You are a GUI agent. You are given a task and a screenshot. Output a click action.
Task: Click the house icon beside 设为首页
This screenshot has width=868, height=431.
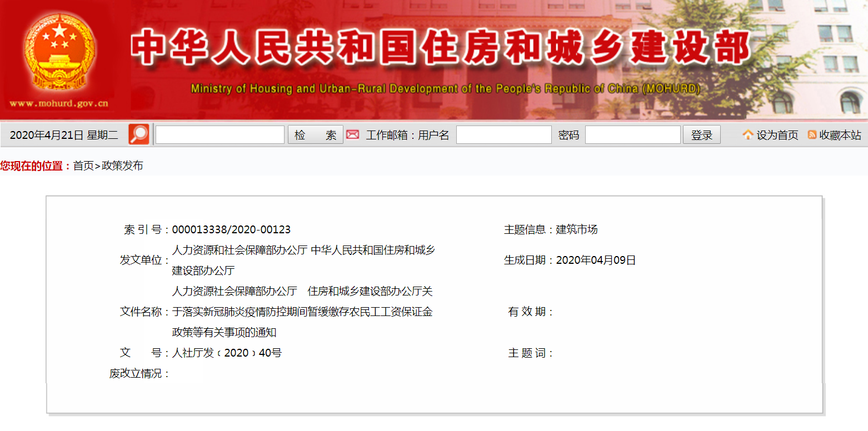point(748,135)
